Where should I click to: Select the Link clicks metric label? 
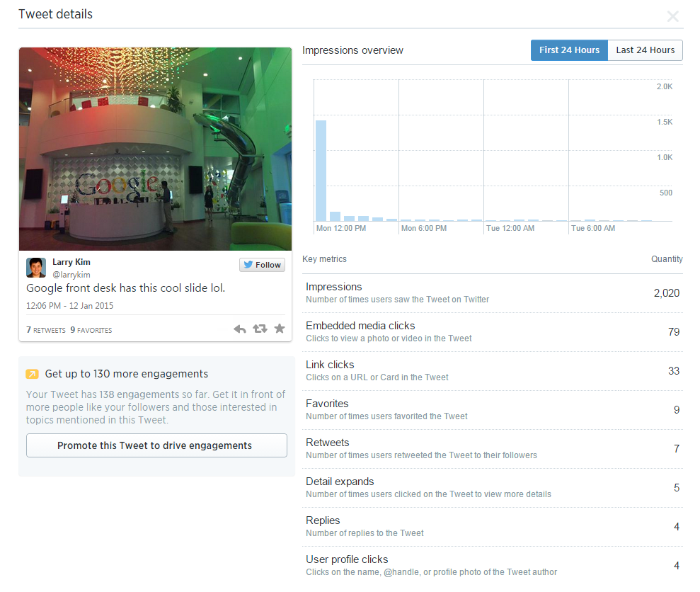330,365
